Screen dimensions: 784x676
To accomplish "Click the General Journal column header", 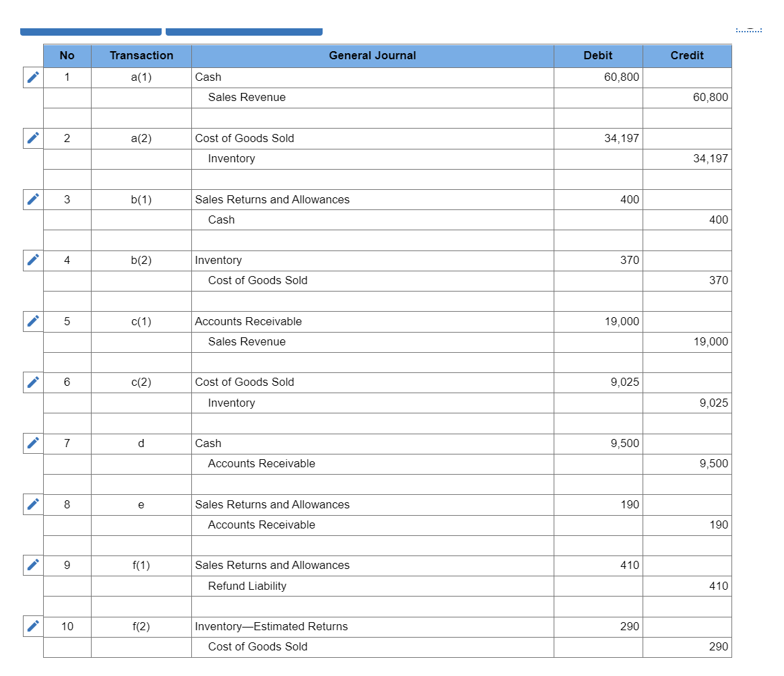I will [x=372, y=56].
